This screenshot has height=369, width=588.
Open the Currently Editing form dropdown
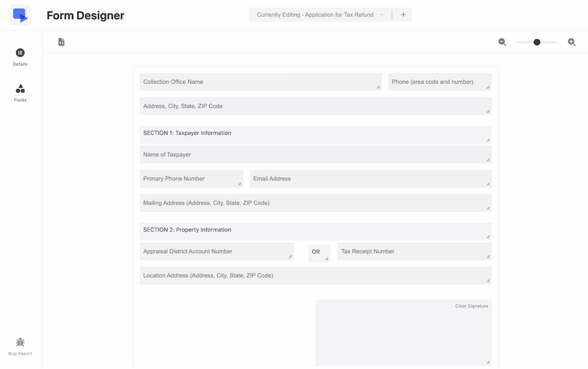point(382,14)
